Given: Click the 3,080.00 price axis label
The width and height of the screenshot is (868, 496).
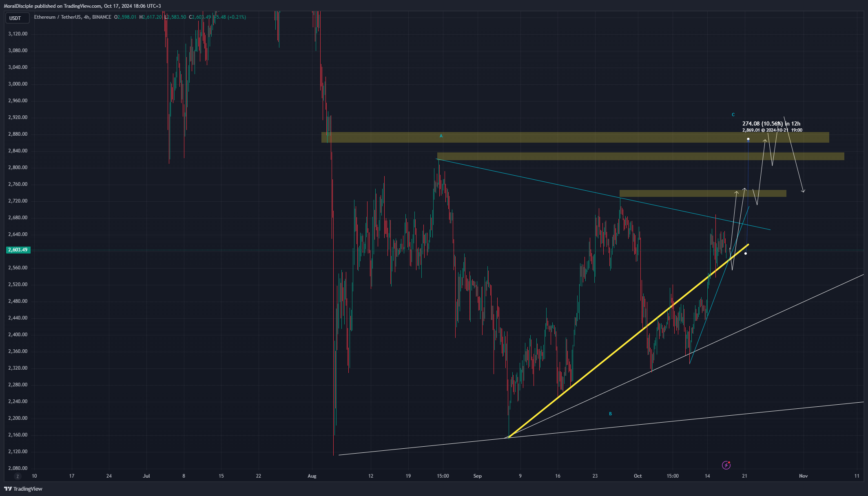Looking at the screenshot, I should click(18, 51).
